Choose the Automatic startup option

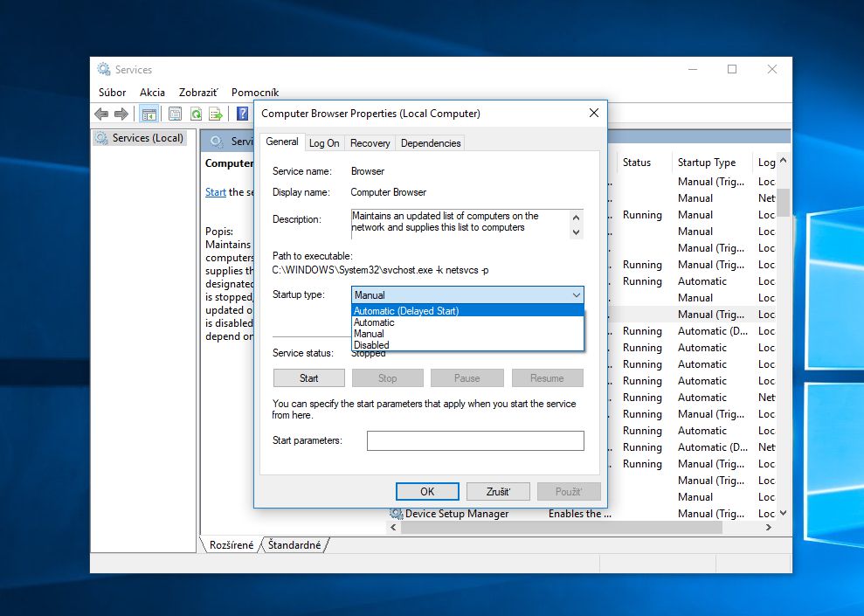pyautogui.click(x=467, y=322)
